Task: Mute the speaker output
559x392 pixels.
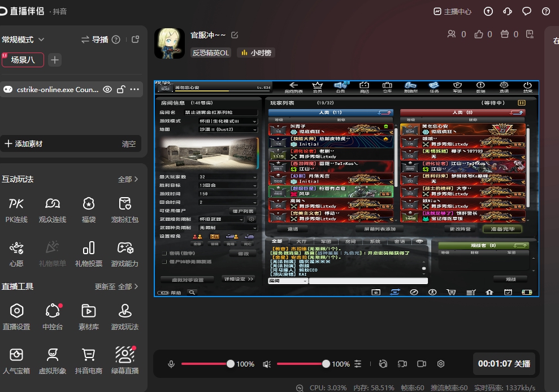Action: [x=267, y=364]
